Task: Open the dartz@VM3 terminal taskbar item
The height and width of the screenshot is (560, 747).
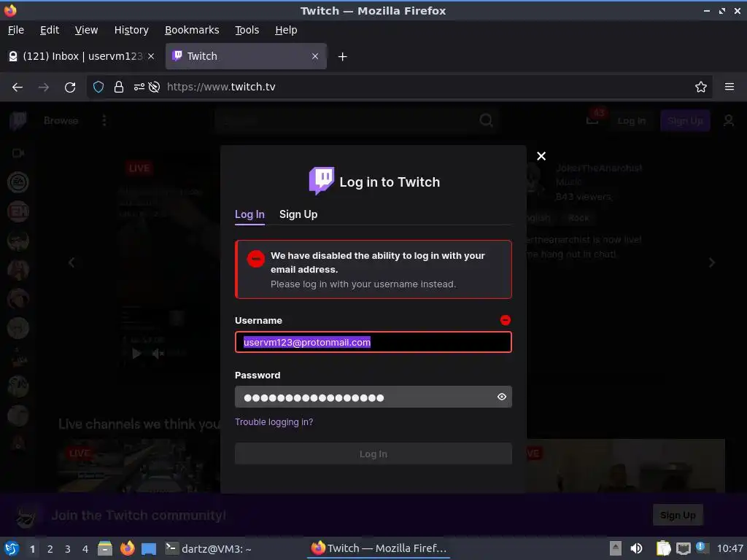Action: [x=208, y=548]
